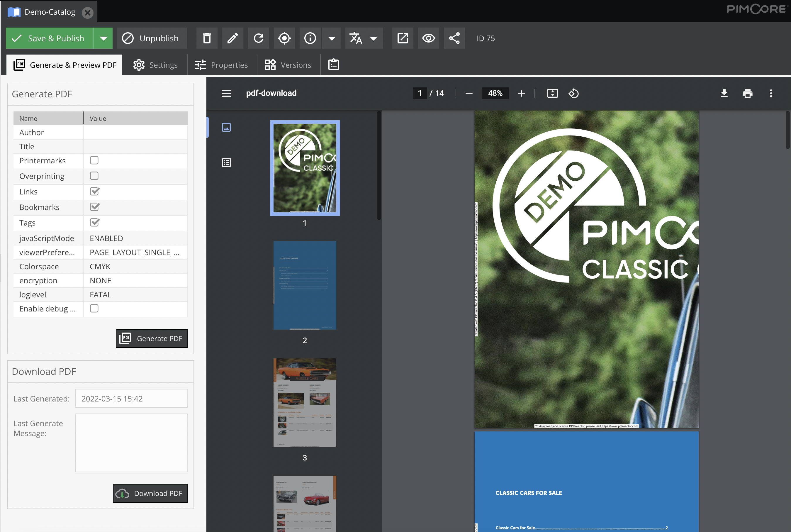The height and width of the screenshot is (532, 791).
Task: Click the delete trash icon in toolbar
Action: coord(207,38)
